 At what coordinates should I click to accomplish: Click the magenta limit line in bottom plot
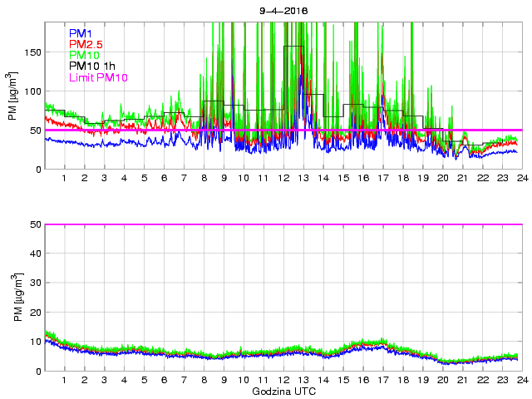[283, 224]
